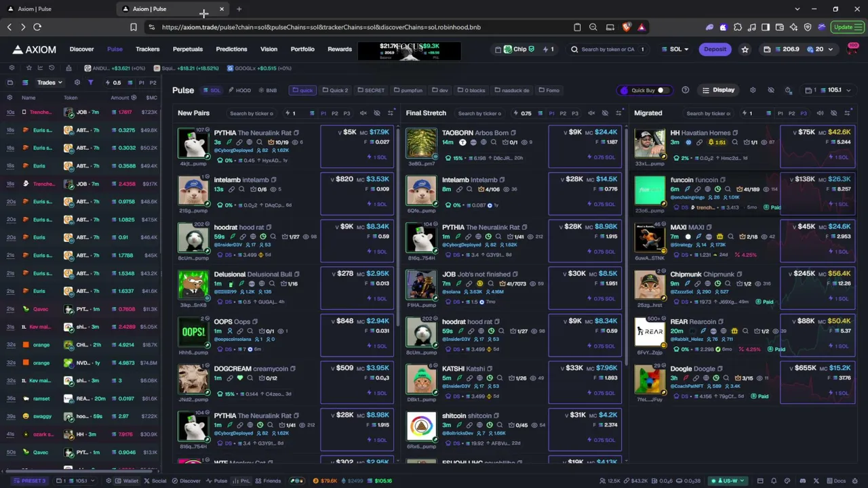Switch to the Predictions page

click(x=231, y=49)
